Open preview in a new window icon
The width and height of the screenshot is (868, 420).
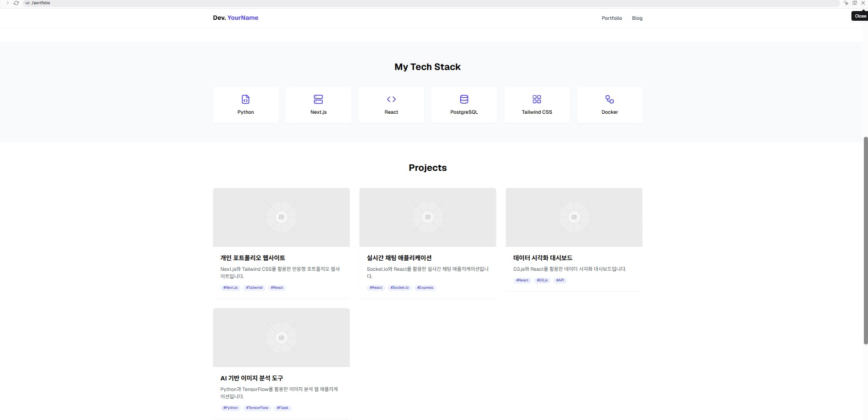(x=855, y=3)
